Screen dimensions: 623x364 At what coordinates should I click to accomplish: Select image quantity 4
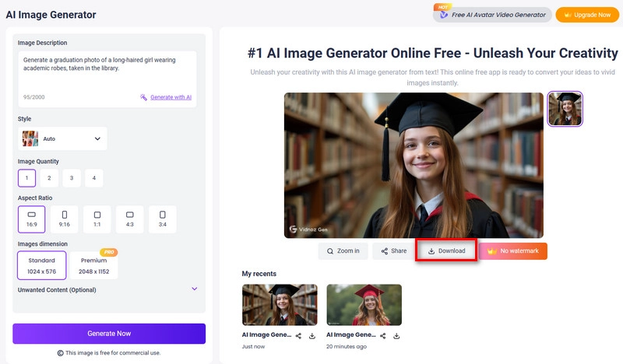[x=93, y=178]
